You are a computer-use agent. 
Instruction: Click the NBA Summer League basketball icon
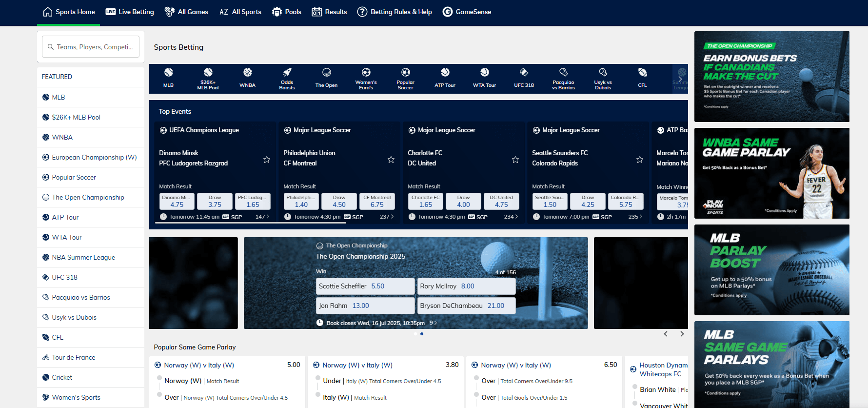coord(46,257)
